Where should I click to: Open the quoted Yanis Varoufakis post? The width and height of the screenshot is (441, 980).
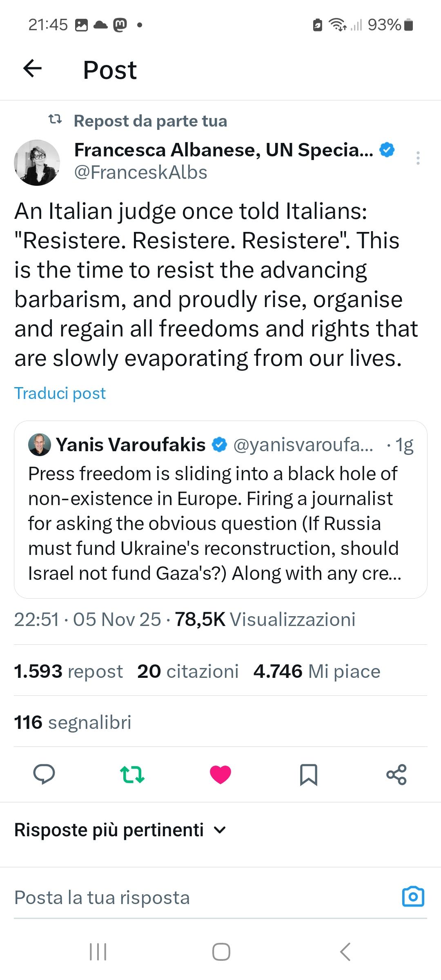coord(220,523)
